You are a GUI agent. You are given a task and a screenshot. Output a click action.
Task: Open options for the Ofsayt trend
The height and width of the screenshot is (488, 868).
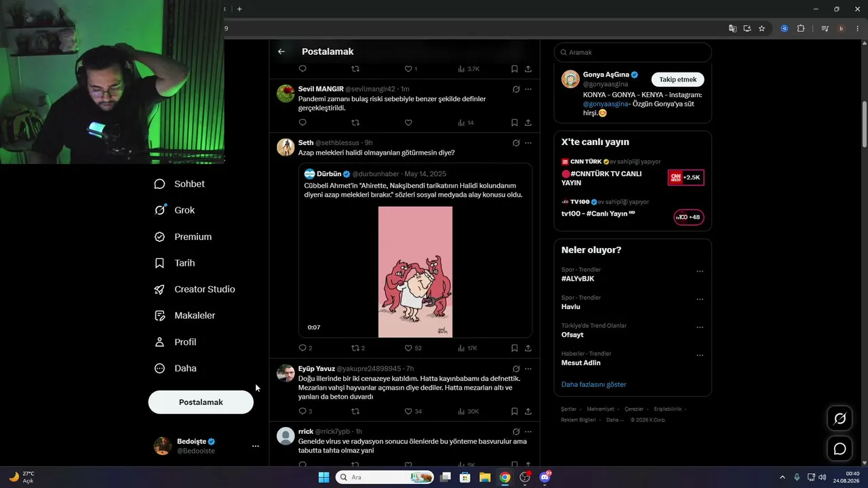pos(700,327)
